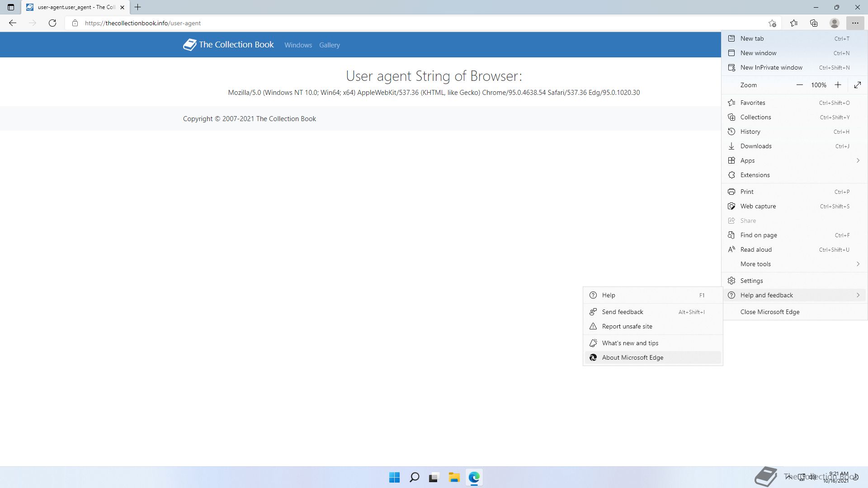The height and width of the screenshot is (488, 868).
Task: Expand the More tools submenu
Action: tap(794, 264)
